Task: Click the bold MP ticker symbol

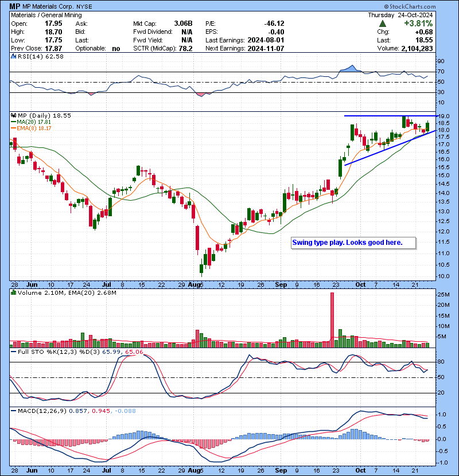Action: point(15,6)
